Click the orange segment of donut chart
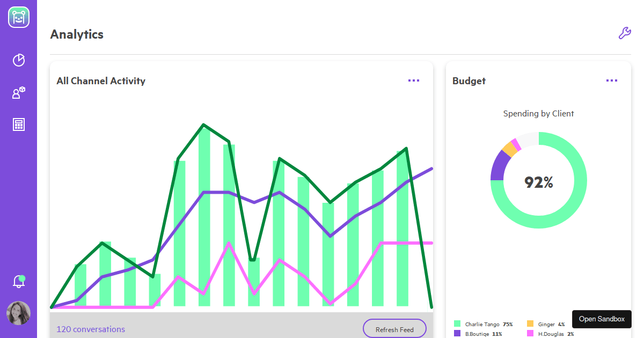 click(x=510, y=149)
